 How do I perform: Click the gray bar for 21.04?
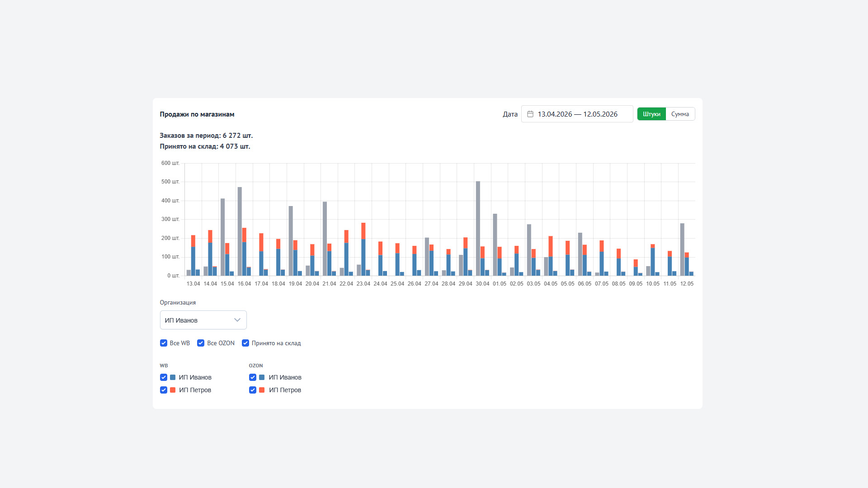[x=325, y=239]
